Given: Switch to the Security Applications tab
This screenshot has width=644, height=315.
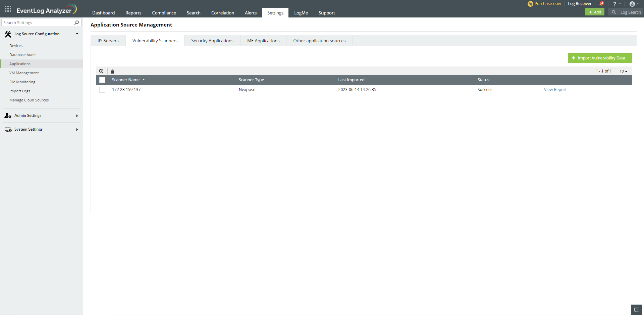Looking at the screenshot, I should coord(212,40).
